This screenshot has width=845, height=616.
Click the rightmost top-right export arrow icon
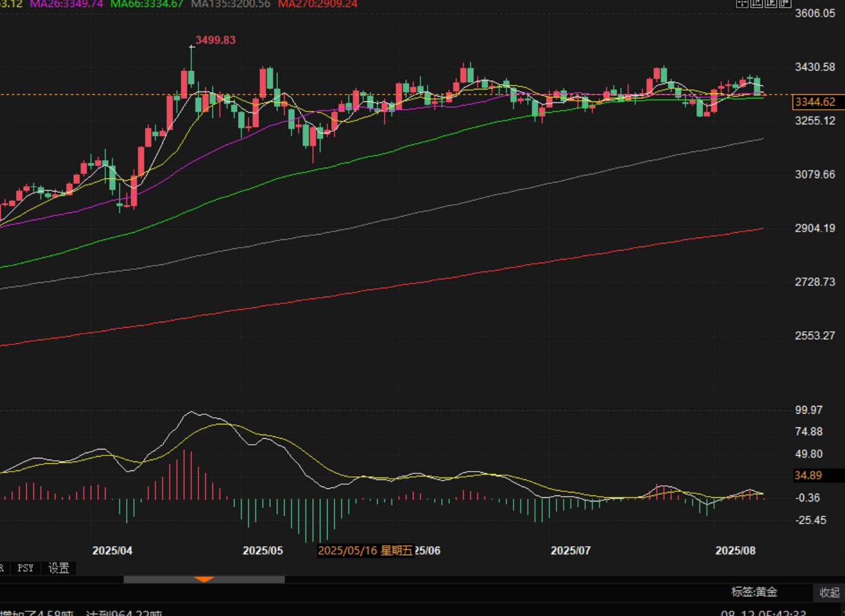[785, 4]
